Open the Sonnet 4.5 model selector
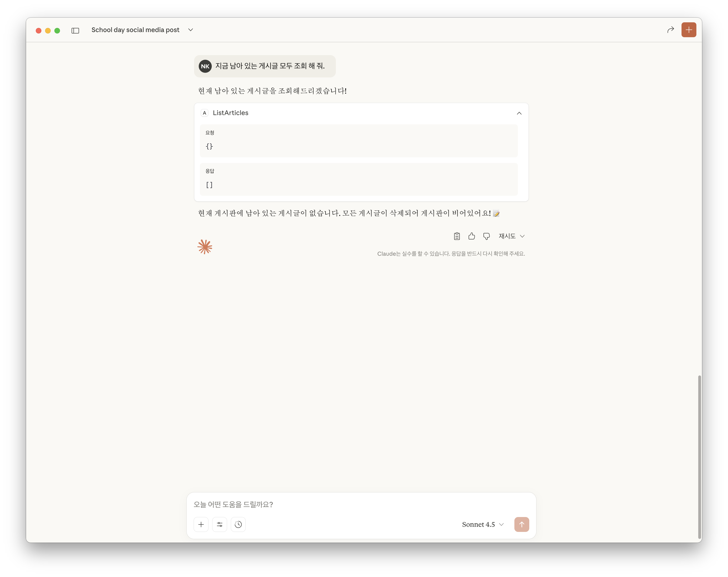This screenshot has width=728, height=577. [x=483, y=524]
